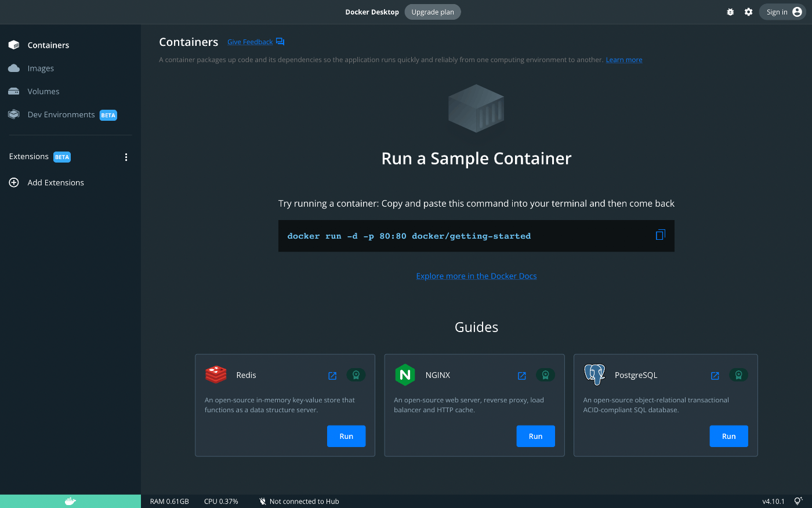This screenshot has height=508, width=812.
Task: Click the Extensions BETA badge
Action: tap(62, 157)
